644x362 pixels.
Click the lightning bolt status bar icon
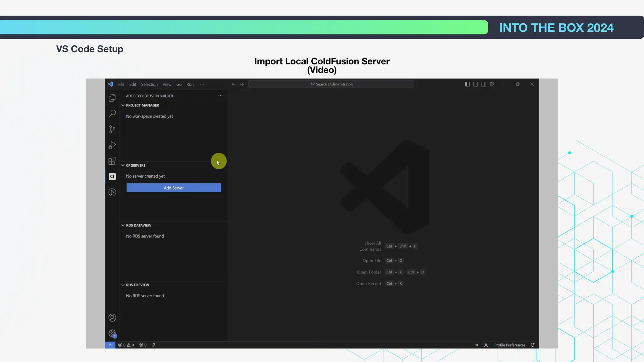pyautogui.click(x=154, y=345)
